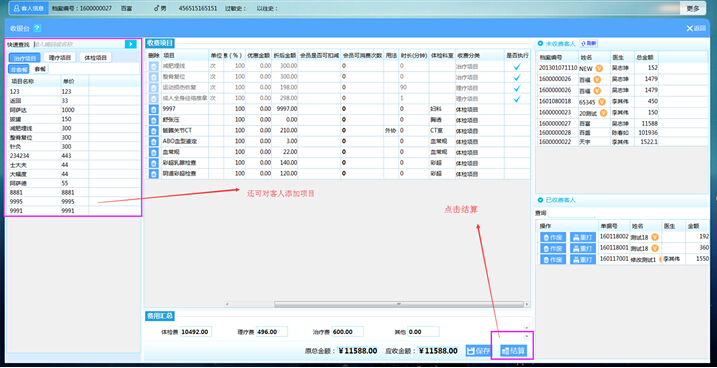Select unpaid customer 201301071110
Screen dimensions: 717x368
pyautogui.click(x=622, y=68)
